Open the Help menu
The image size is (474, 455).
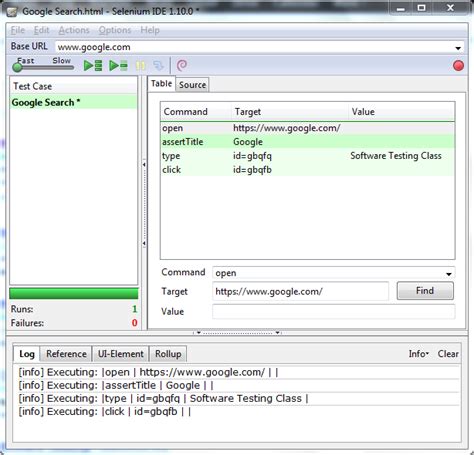[150, 30]
